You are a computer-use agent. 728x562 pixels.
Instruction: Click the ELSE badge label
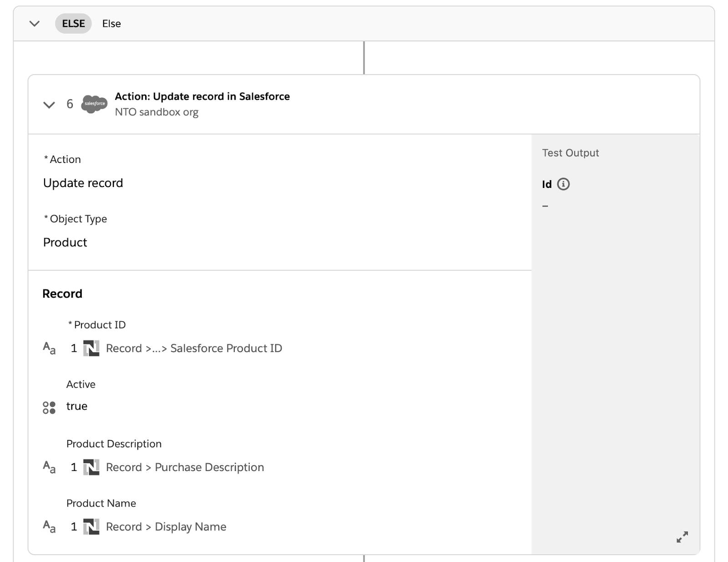[x=73, y=24]
